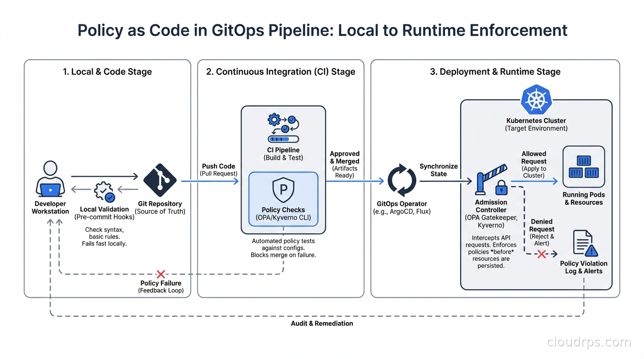Toggle the red X on Policy Failure path
The image size is (644, 359).
point(161,274)
